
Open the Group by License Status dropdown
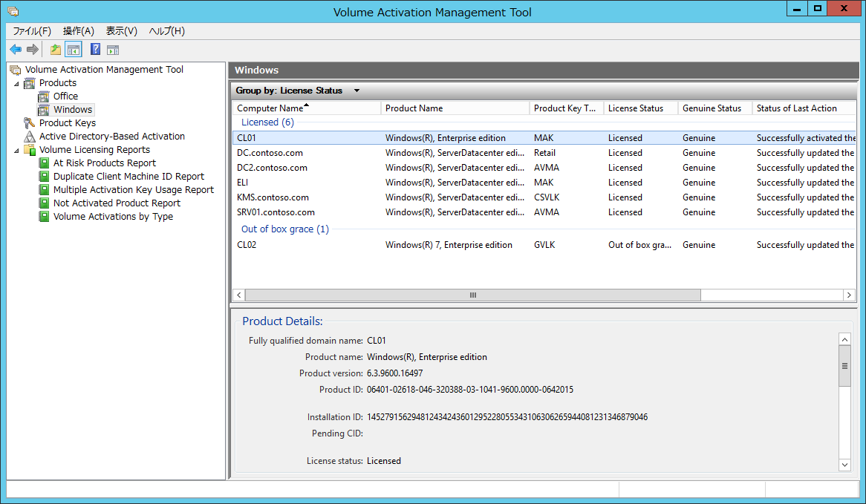click(x=357, y=91)
